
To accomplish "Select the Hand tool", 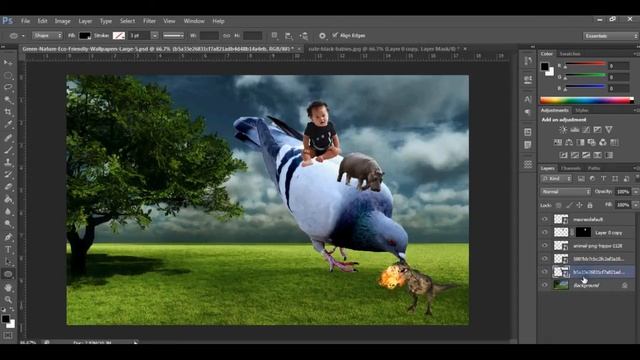I will click(x=8, y=288).
